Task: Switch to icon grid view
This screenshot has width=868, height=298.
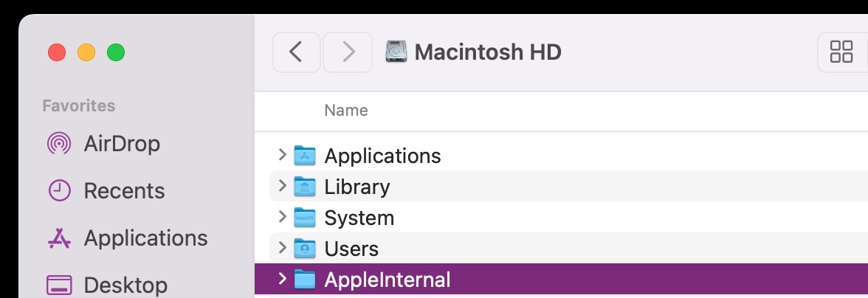Action: 842,52
